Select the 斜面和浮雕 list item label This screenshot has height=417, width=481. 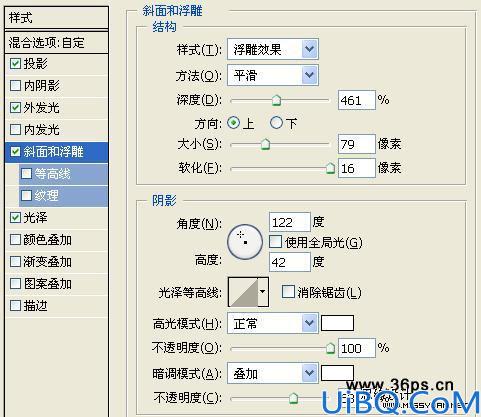(x=53, y=152)
